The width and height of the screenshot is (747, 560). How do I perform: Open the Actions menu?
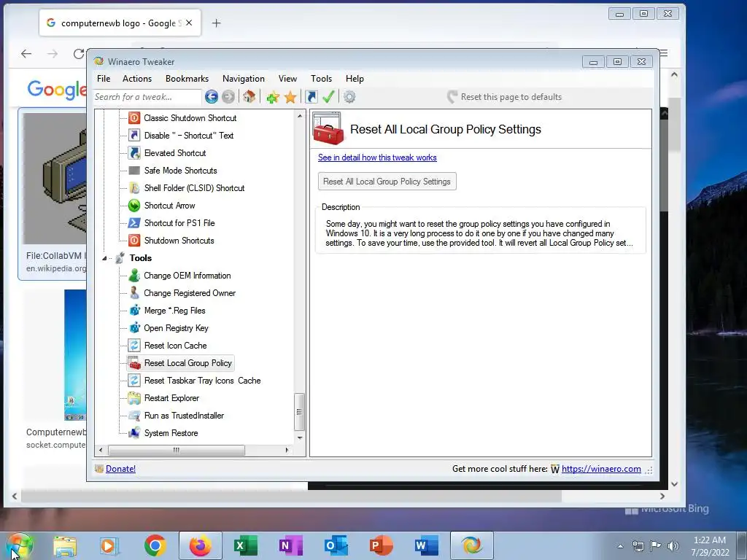click(x=137, y=79)
